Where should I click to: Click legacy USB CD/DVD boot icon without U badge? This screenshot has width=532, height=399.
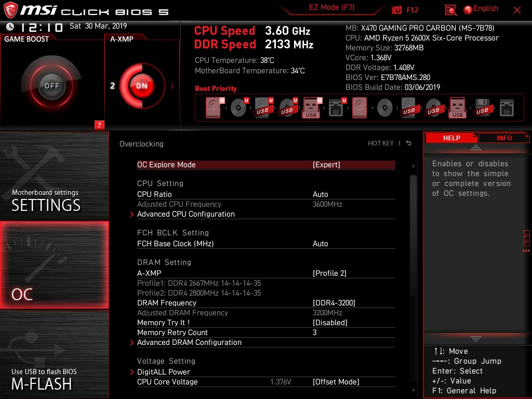coord(433,108)
